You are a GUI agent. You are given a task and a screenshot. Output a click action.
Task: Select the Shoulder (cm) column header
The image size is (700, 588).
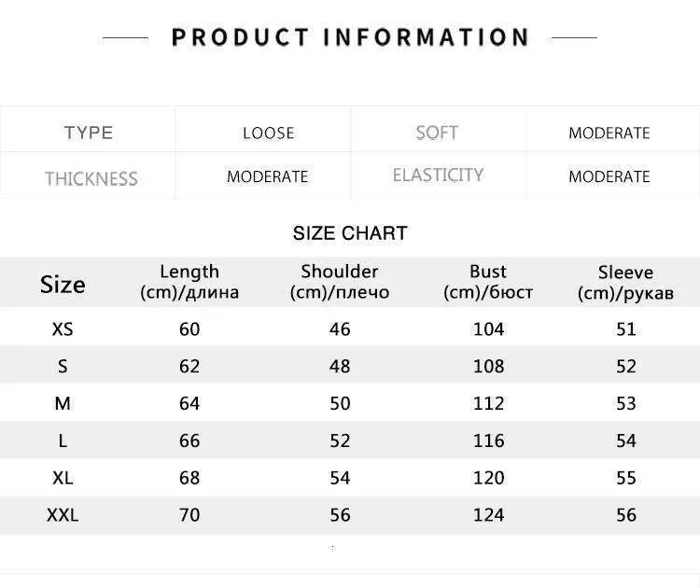point(340,282)
